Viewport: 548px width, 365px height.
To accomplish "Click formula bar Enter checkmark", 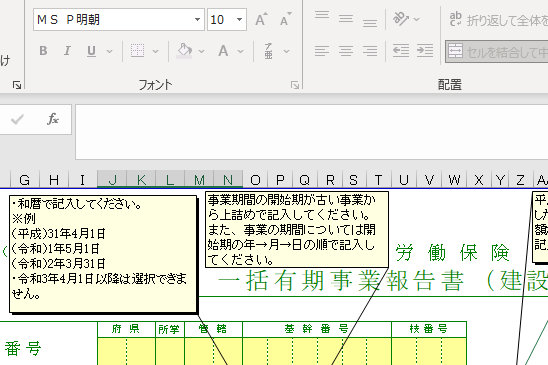I will (x=17, y=120).
